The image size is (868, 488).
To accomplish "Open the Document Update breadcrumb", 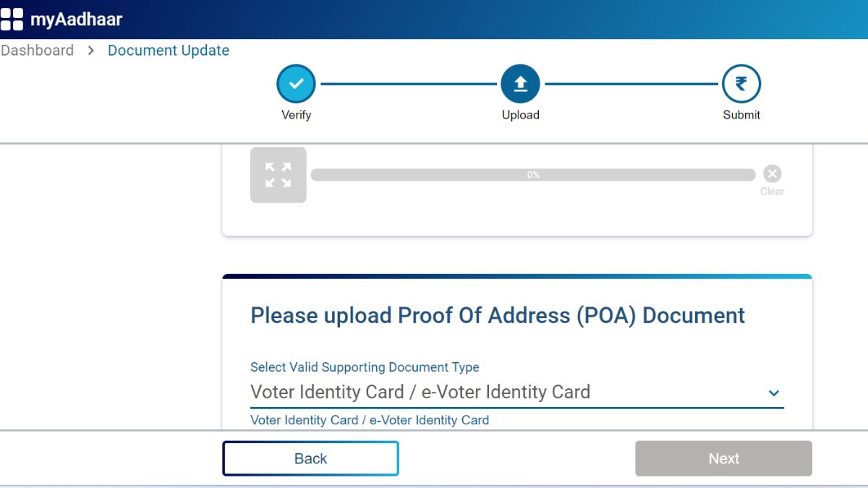I will pyautogui.click(x=169, y=51).
